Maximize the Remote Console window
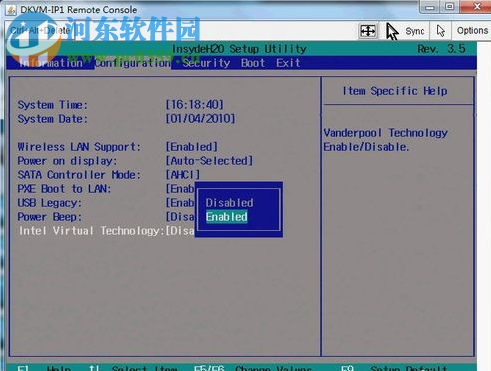The height and width of the screenshot is (371, 491). click(449, 7)
